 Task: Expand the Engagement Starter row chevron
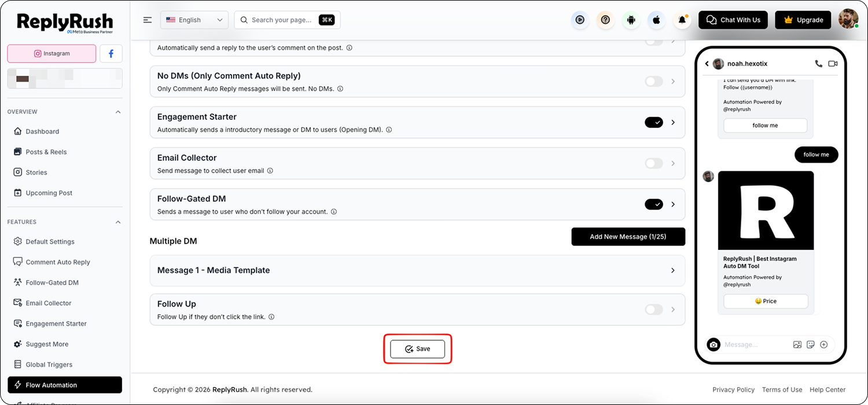click(x=673, y=123)
